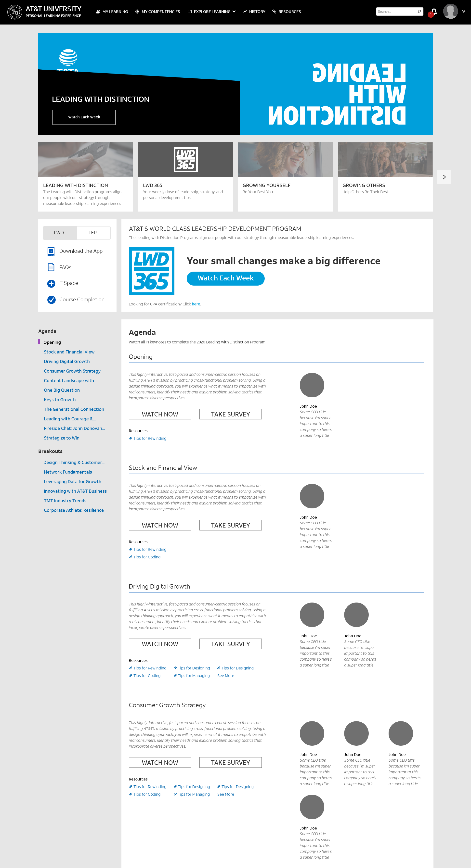The height and width of the screenshot is (868, 471).
Task: Open TMT Industry Trends breakout
Action: (65, 501)
